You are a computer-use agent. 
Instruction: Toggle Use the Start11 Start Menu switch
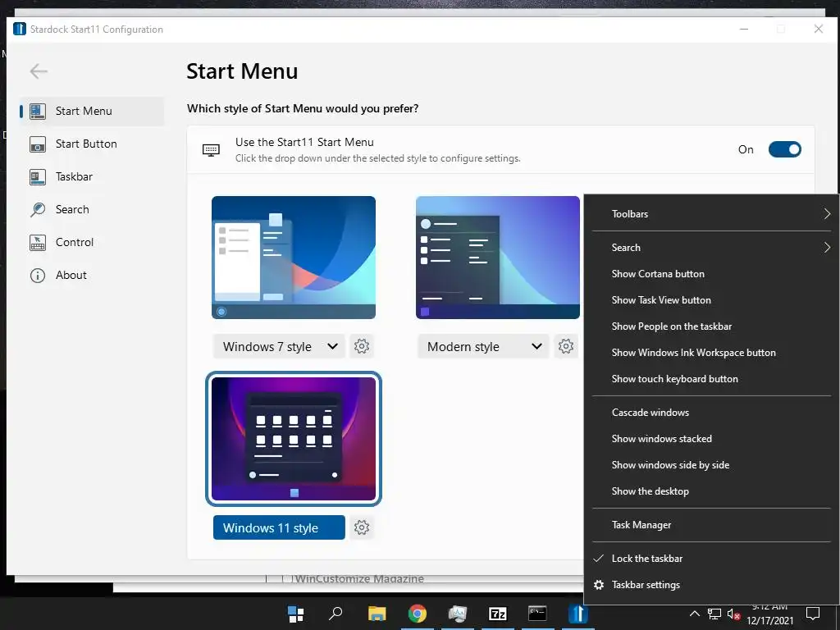click(785, 149)
